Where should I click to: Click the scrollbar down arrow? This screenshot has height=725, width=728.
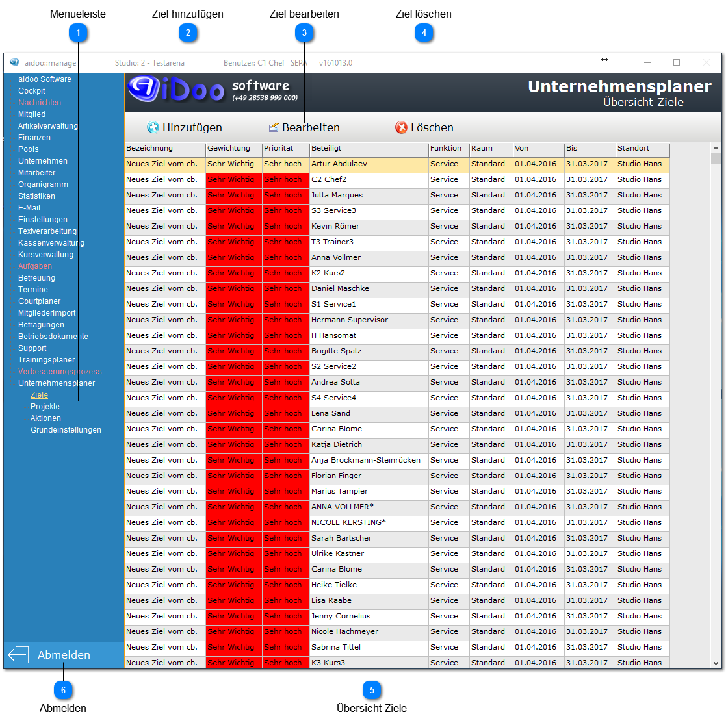click(716, 663)
